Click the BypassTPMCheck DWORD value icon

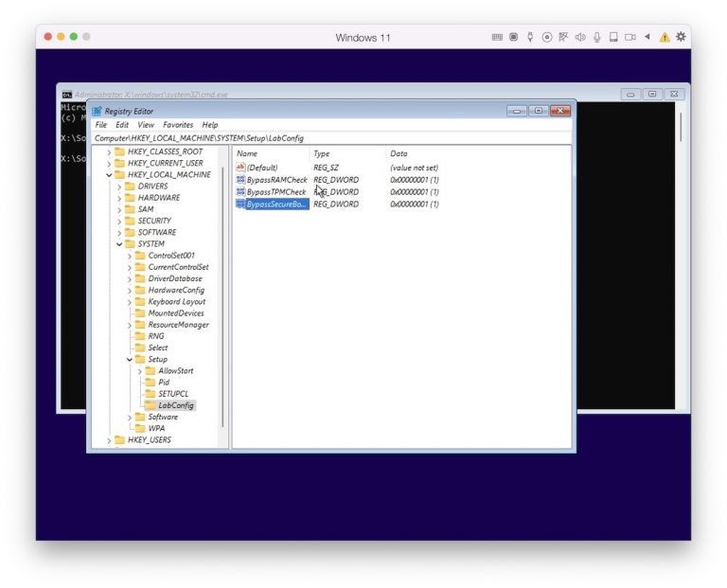240,191
